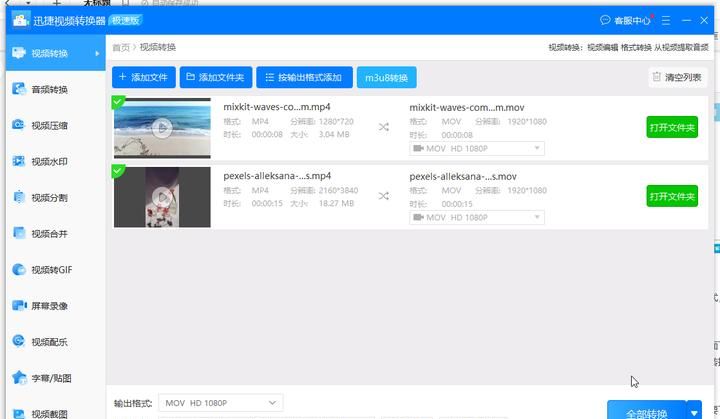Click output name mixkit-waves-com...m.mov
This screenshot has height=419, width=720.
(x=467, y=108)
